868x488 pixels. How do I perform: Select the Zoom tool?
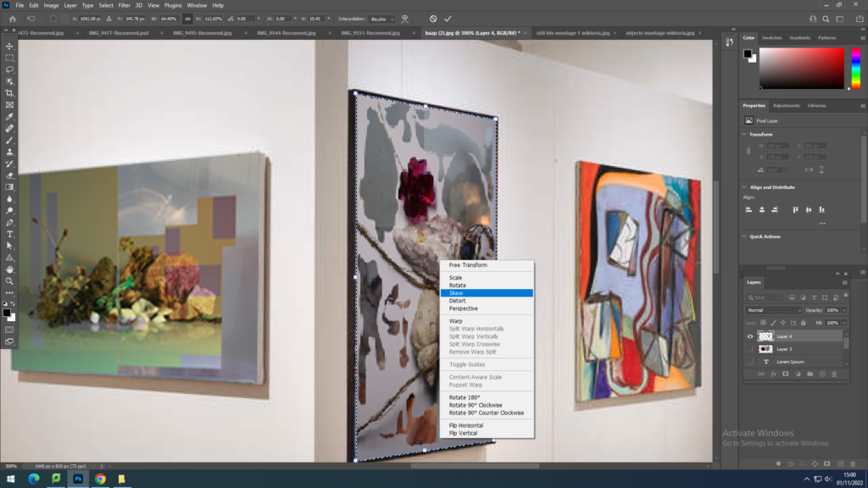tap(9, 281)
